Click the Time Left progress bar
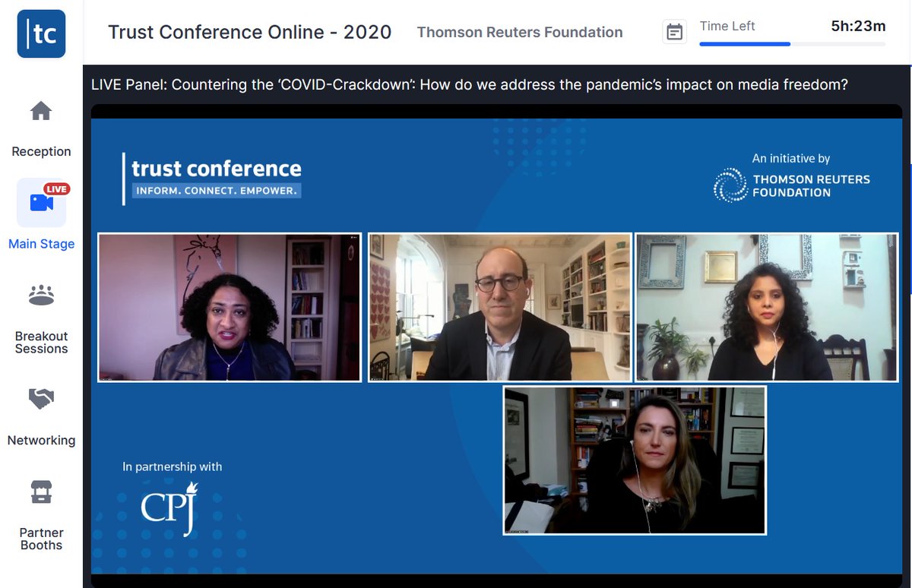912x588 pixels. click(792, 44)
